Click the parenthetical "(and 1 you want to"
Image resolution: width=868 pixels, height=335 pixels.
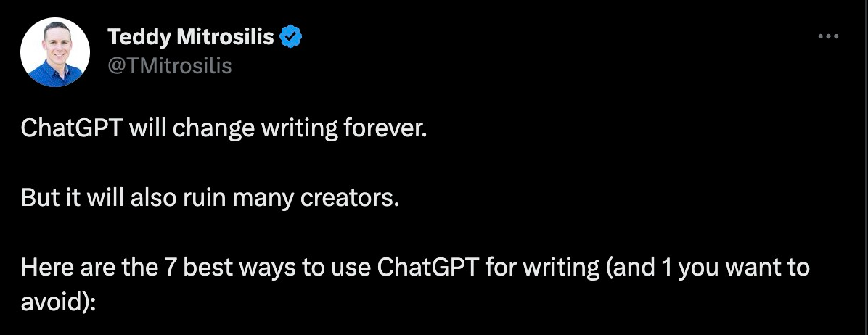pyautogui.click(x=705, y=268)
